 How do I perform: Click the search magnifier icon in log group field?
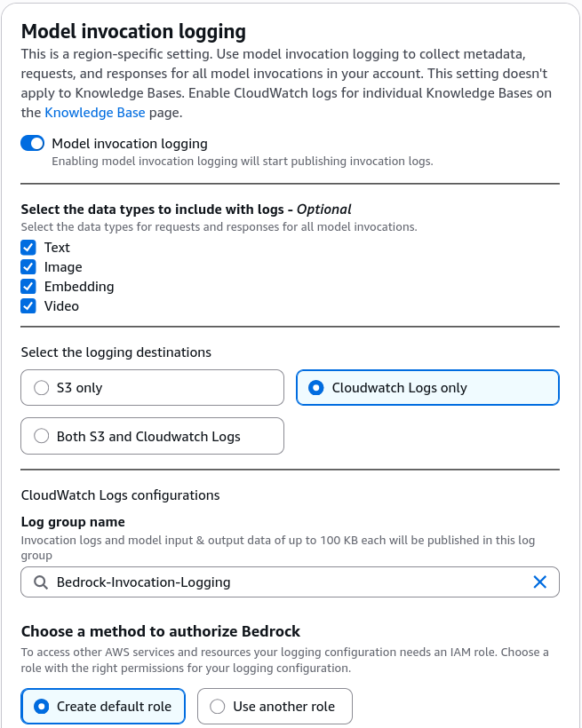tap(41, 582)
